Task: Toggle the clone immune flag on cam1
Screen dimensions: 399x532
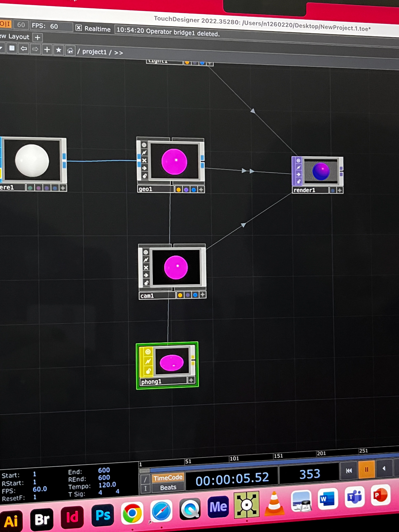Action: pos(146,260)
